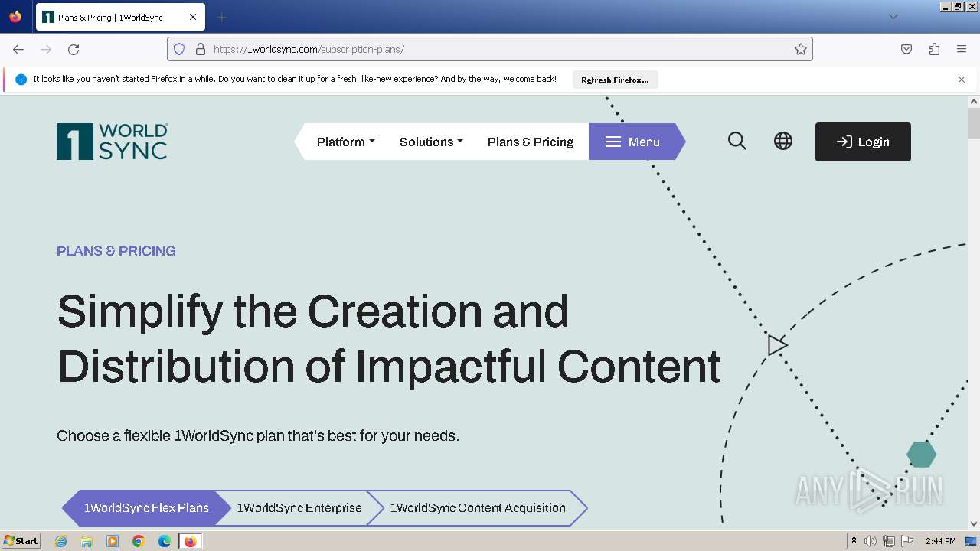Click the scrollbar up arrow
The height and width of the screenshot is (551, 980).
(974, 101)
